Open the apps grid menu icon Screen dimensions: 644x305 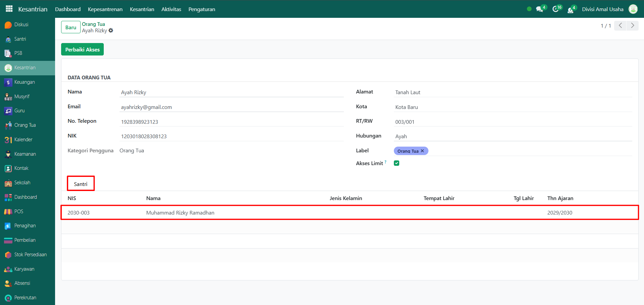(x=9, y=9)
